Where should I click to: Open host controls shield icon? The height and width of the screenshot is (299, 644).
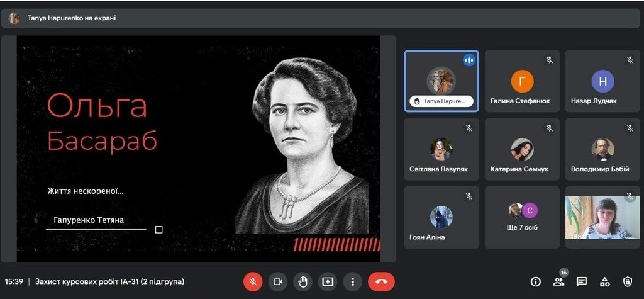click(x=627, y=281)
